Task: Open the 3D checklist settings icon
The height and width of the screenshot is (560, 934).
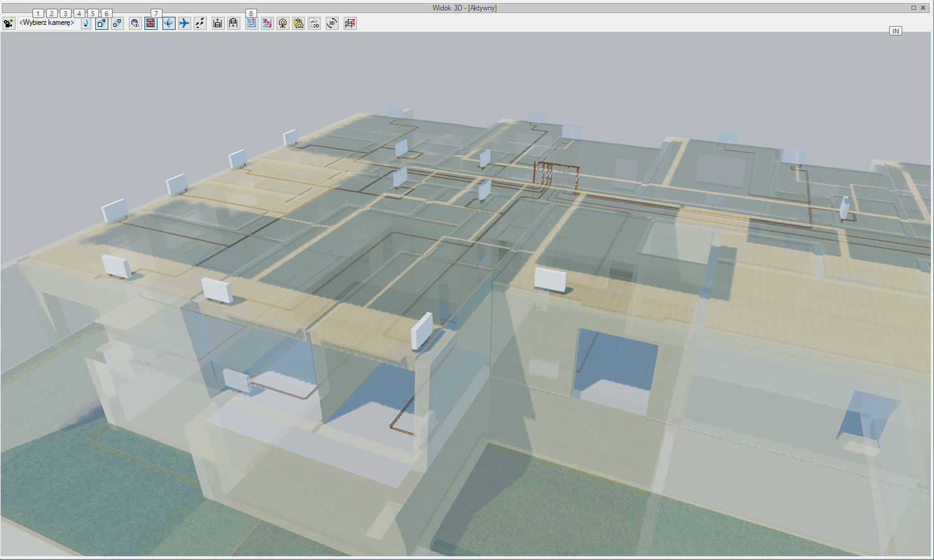Action: (x=314, y=23)
